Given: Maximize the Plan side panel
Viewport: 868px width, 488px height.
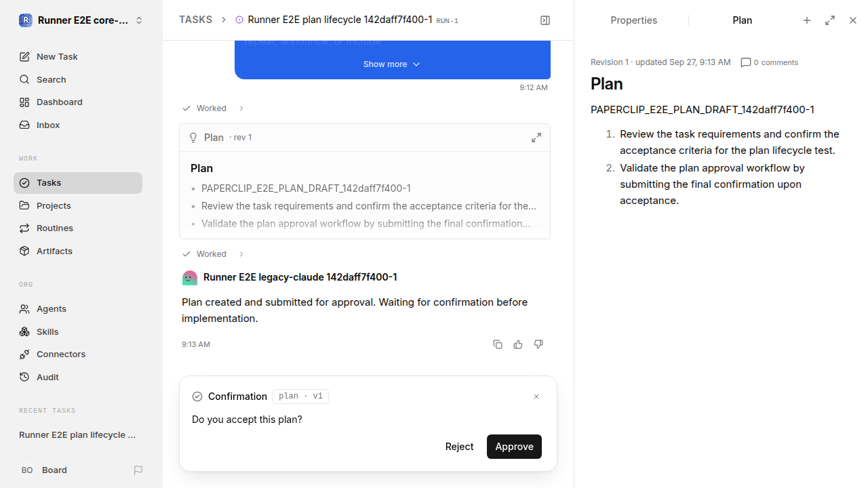Looking at the screenshot, I should [830, 20].
